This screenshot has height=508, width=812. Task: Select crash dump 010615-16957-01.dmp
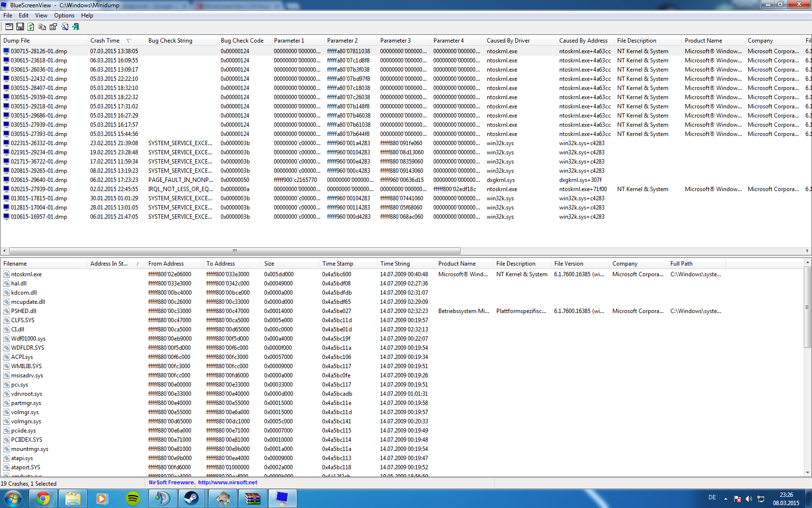[x=406, y=217]
